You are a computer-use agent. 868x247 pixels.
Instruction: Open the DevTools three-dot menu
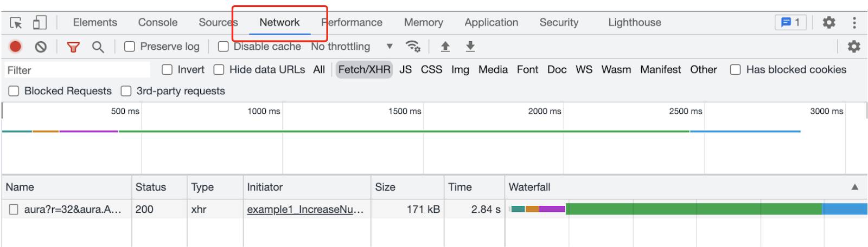tap(854, 23)
